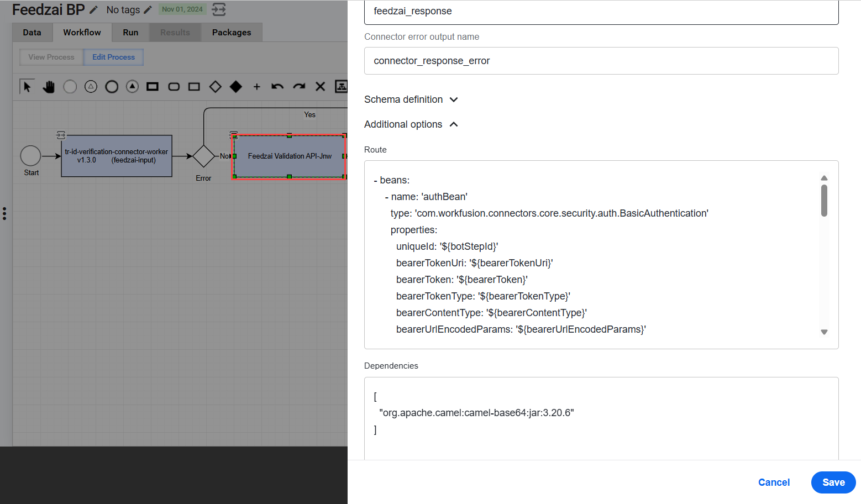This screenshot has height=504, width=861.
Task: Click the BasicAuthentication type line
Action: [x=549, y=213]
